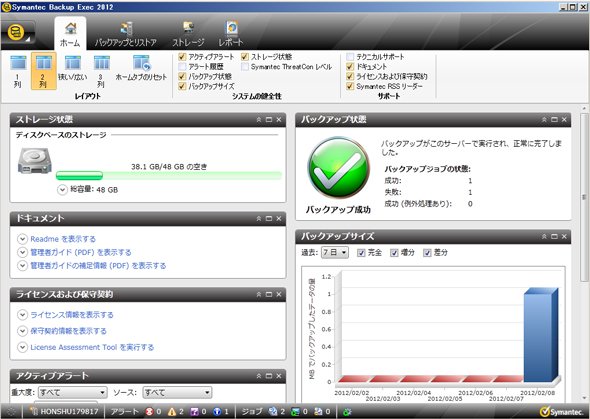This screenshot has height=419, width=590.
Task: Maximize the アクティブアラート panel
Action: coord(269,376)
